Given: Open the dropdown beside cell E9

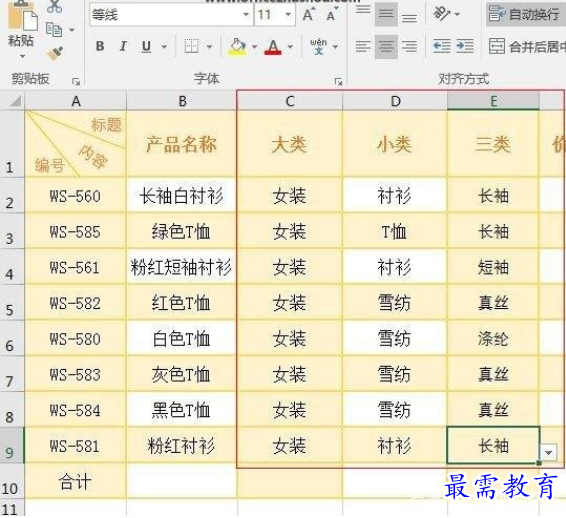Looking at the screenshot, I should [x=549, y=452].
